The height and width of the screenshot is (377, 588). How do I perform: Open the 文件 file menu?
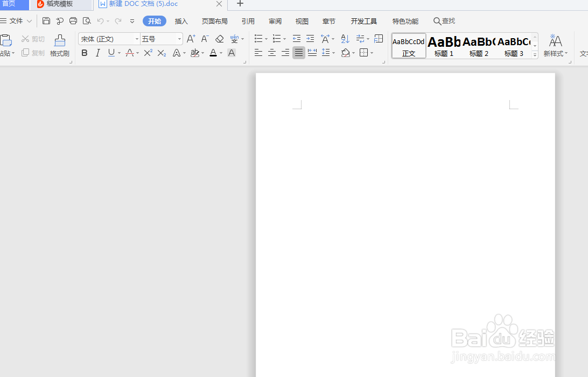point(16,21)
